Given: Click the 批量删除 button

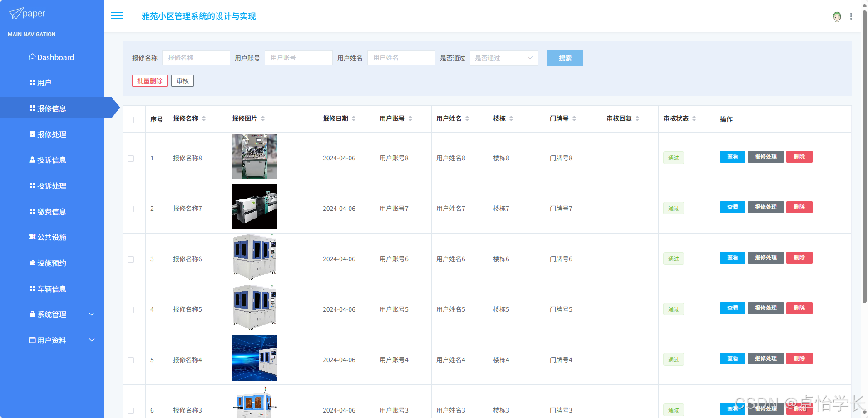Looking at the screenshot, I should pos(150,81).
